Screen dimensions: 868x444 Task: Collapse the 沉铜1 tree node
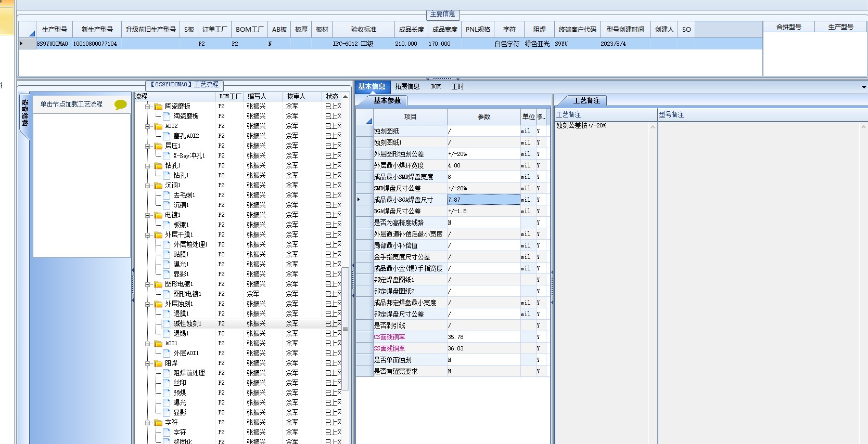click(x=148, y=185)
